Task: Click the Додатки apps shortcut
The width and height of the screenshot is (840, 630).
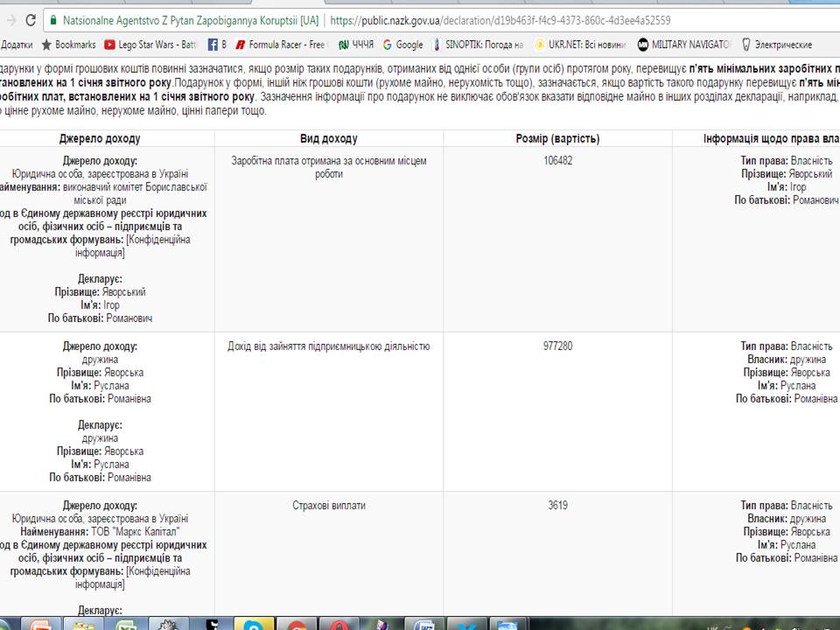Action: tap(16, 45)
